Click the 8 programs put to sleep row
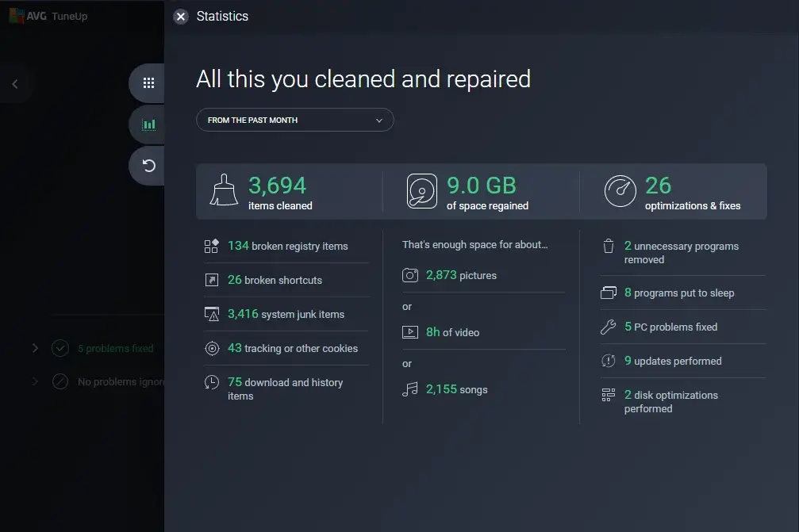 point(678,293)
